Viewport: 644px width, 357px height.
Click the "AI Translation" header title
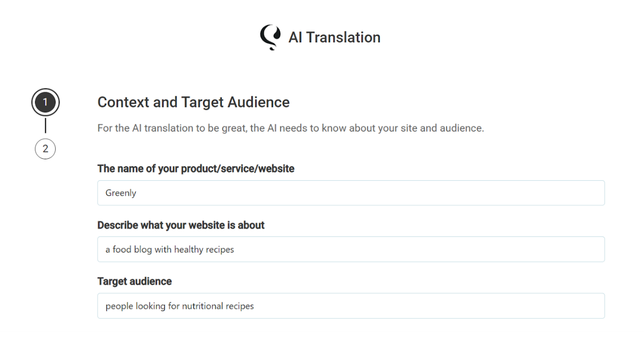334,37
